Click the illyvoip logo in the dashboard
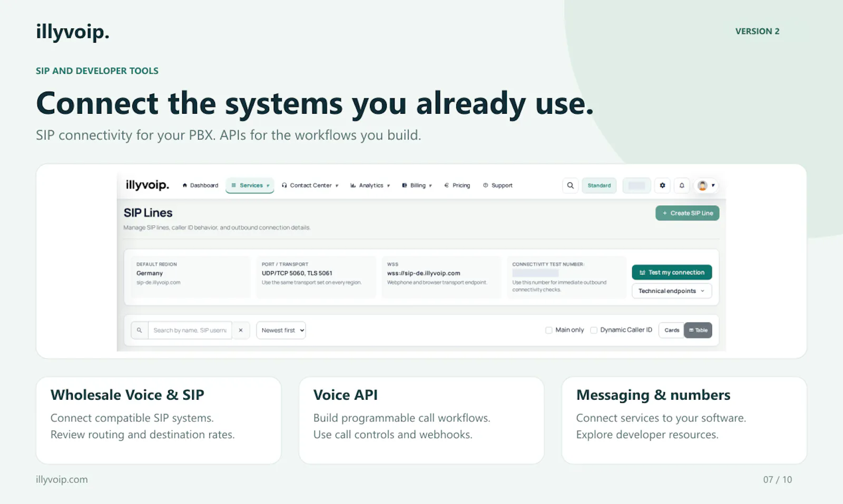Image resolution: width=843 pixels, height=504 pixels. coord(147,185)
